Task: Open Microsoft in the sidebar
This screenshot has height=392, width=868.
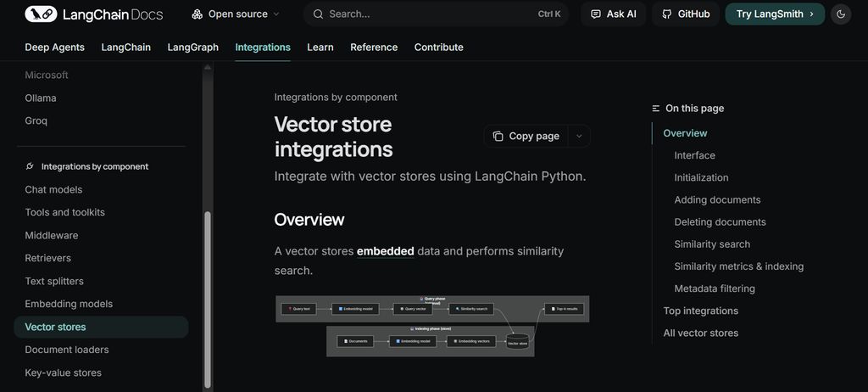Action: point(47,75)
